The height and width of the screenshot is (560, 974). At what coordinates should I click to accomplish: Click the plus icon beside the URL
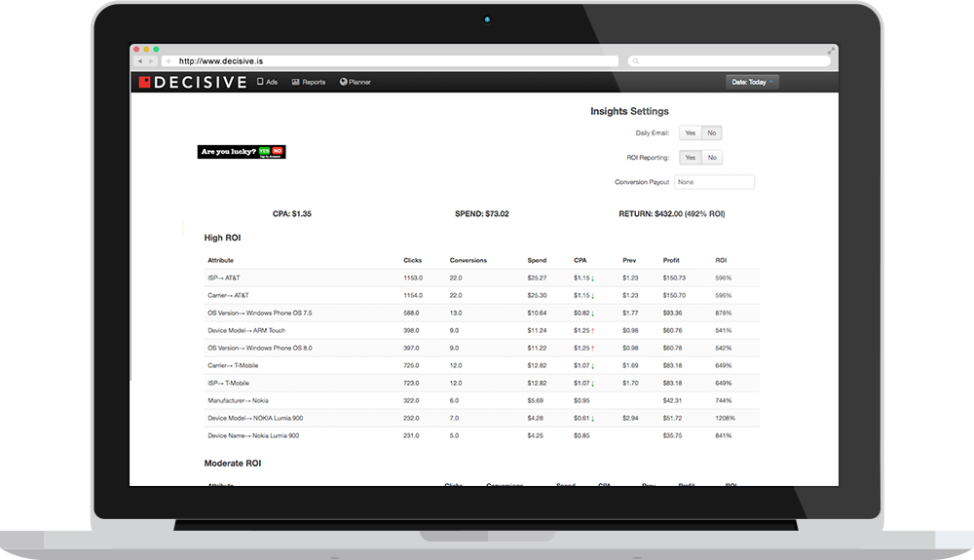168,60
